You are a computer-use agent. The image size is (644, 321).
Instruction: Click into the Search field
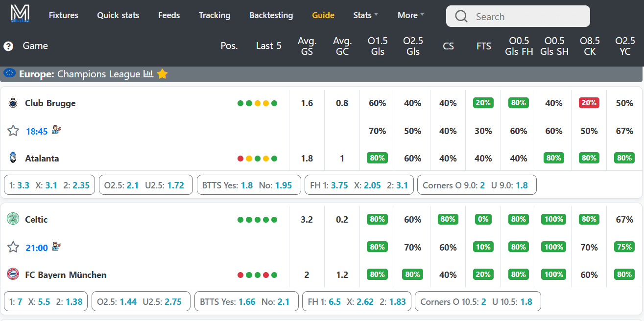coord(518,16)
